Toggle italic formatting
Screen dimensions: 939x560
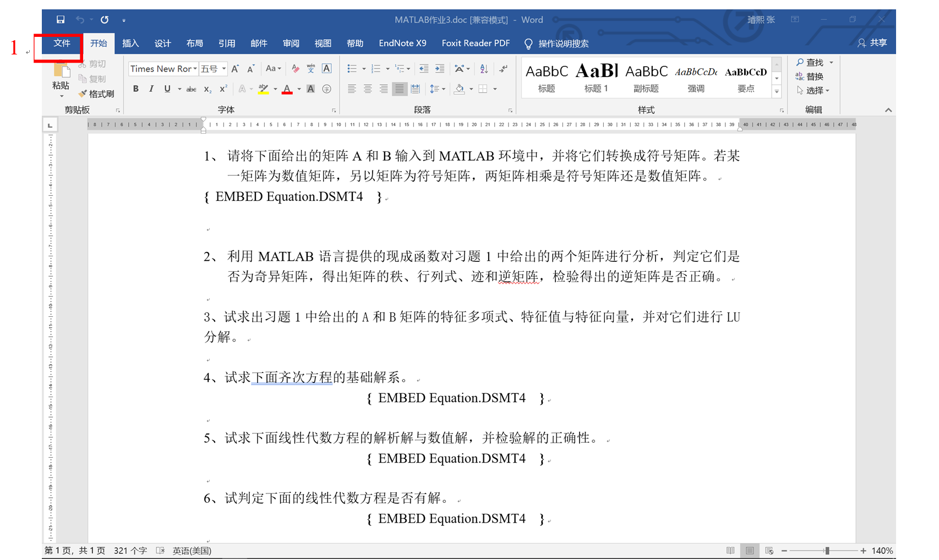[151, 89]
